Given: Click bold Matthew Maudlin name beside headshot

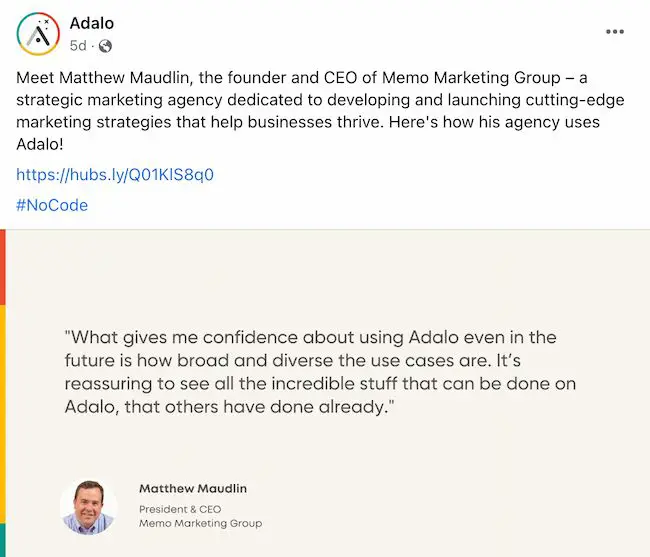Looking at the screenshot, I should [x=193, y=488].
